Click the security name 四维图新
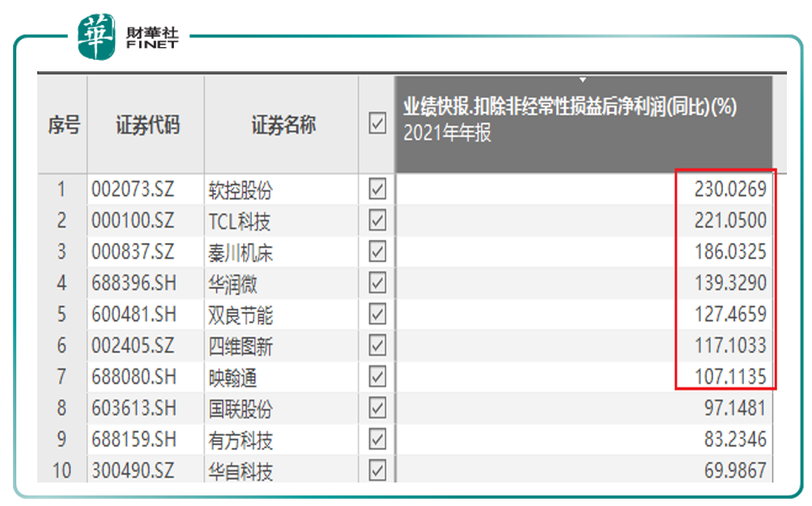812x506 pixels. coord(240,347)
